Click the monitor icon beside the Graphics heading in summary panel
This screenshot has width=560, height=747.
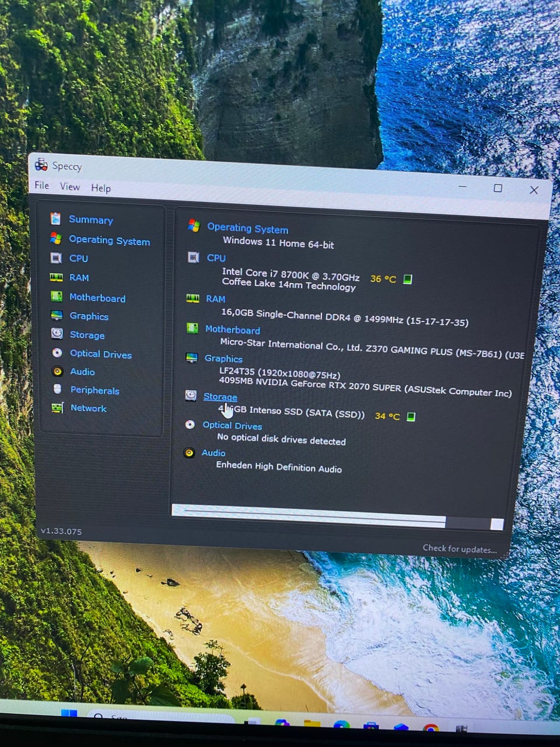[191, 357]
